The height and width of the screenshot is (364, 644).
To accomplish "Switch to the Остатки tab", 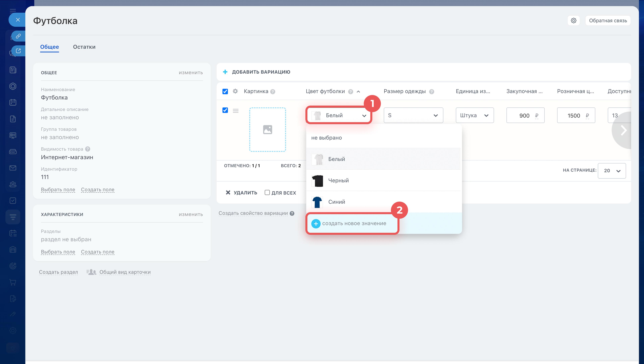I will (84, 47).
